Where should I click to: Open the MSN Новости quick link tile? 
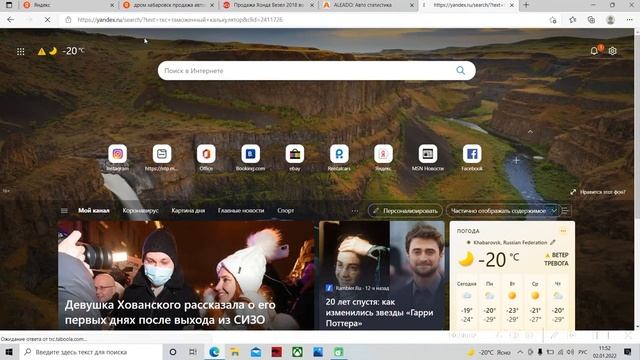[x=428, y=154]
